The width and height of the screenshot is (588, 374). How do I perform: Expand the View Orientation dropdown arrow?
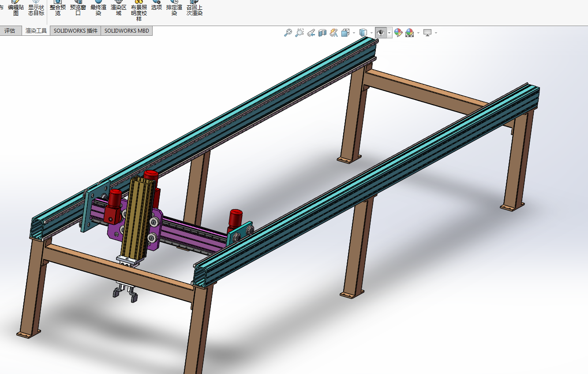tap(354, 33)
